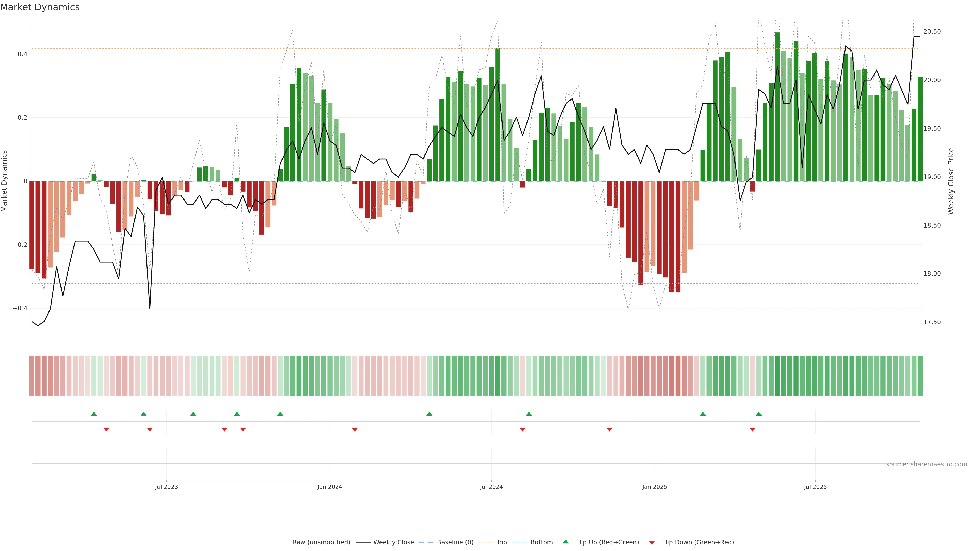Click the sharemaestro.com source text
Screen dimensions: 980x551
pos(926,464)
